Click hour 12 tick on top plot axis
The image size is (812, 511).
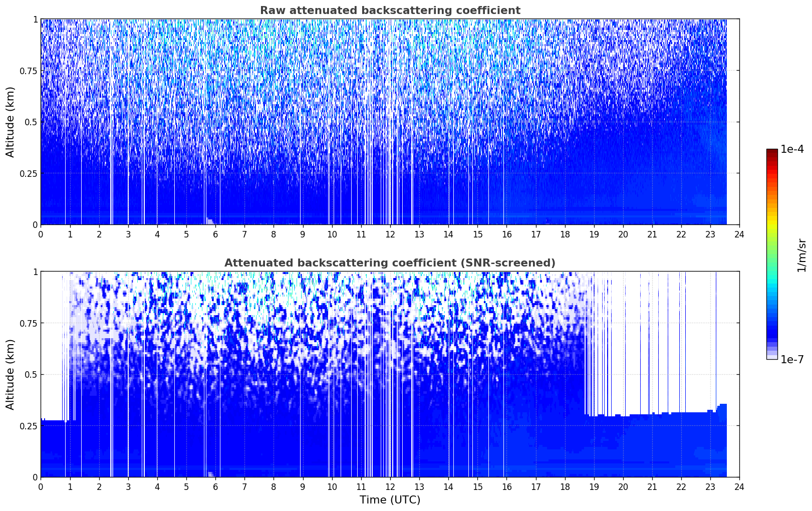coord(390,234)
